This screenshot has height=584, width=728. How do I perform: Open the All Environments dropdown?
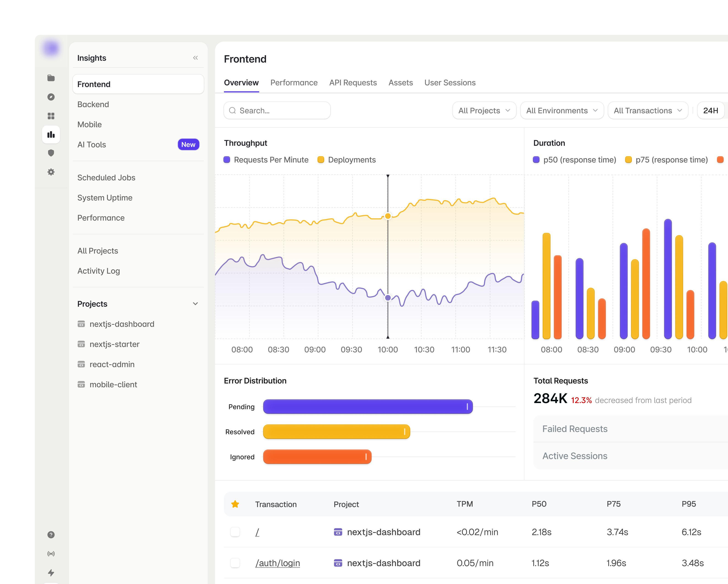click(562, 110)
